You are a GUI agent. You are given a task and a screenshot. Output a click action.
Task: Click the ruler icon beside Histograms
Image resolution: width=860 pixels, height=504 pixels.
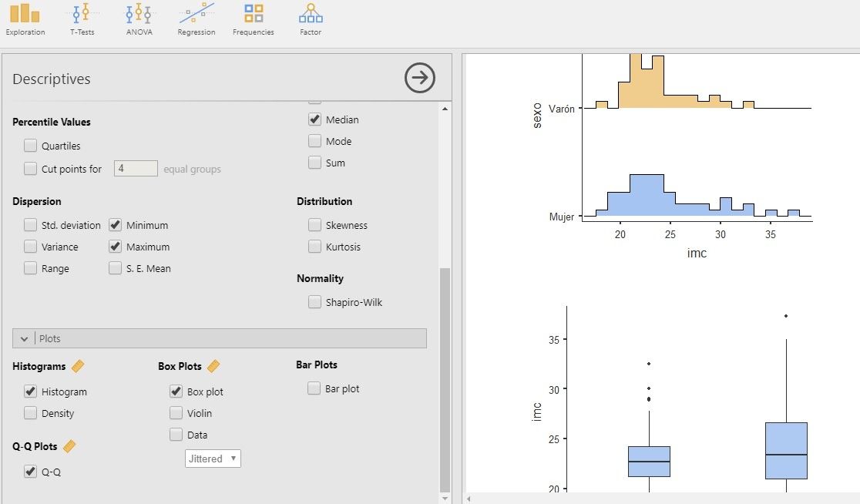click(78, 366)
